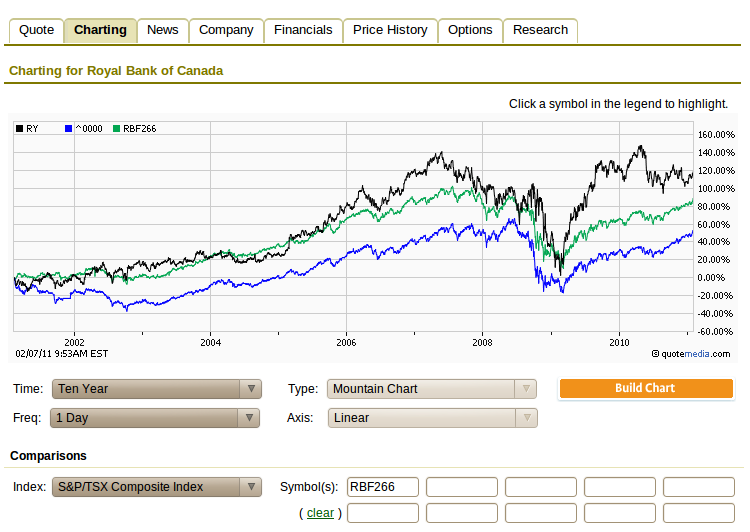Switch to the Options tab
This screenshot has width=750, height=532.
click(x=470, y=30)
